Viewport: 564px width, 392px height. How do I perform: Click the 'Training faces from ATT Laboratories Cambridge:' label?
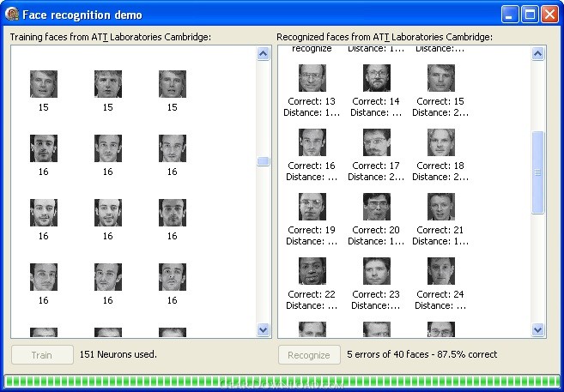111,37
